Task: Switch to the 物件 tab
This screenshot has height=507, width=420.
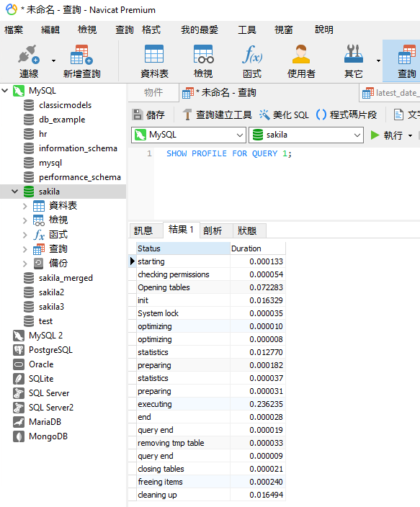Action: point(153,92)
